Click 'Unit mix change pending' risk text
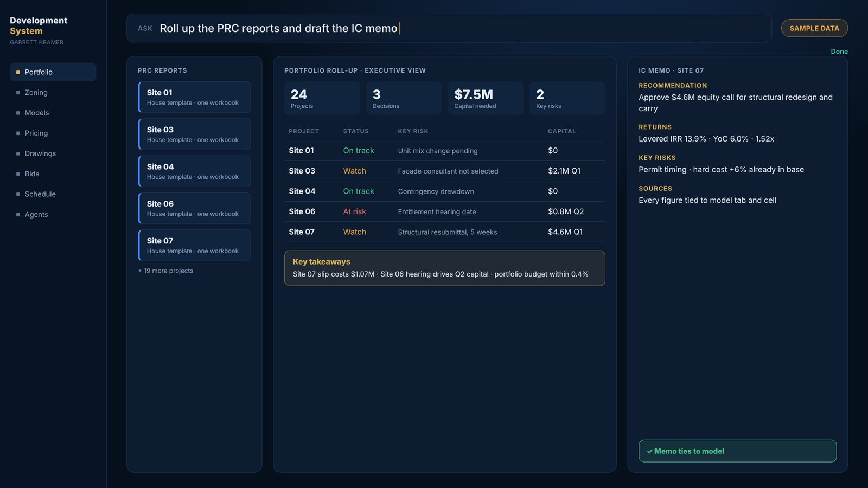The height and width of the screenshot is (488, 868). (438, 151)
